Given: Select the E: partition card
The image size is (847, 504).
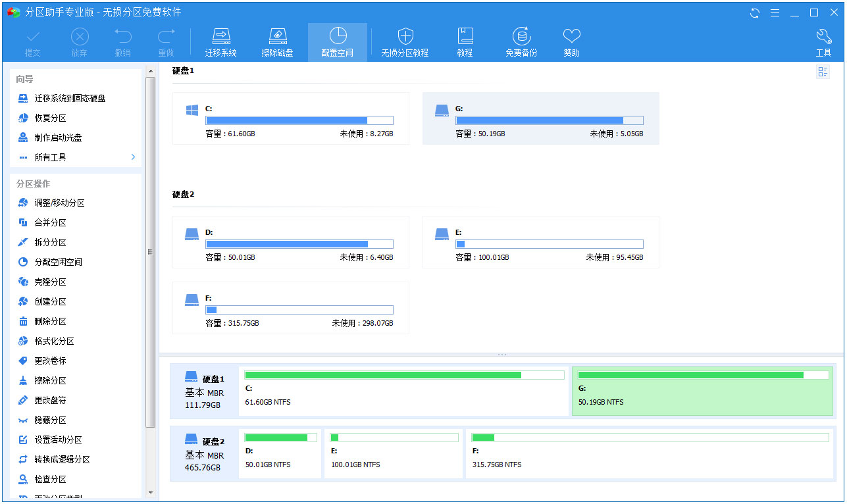Looking at the screenshot, I should click(x=540, y=242).
